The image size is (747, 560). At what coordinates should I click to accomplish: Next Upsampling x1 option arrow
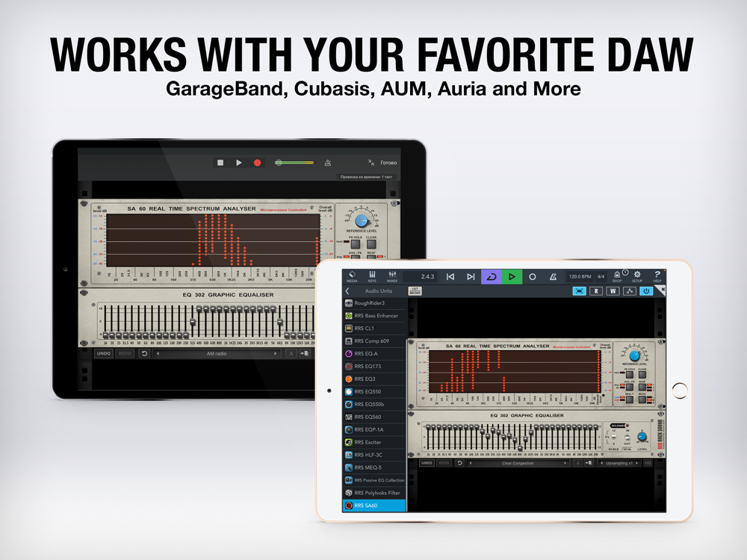pyautogui.click(x=637, y=463)
